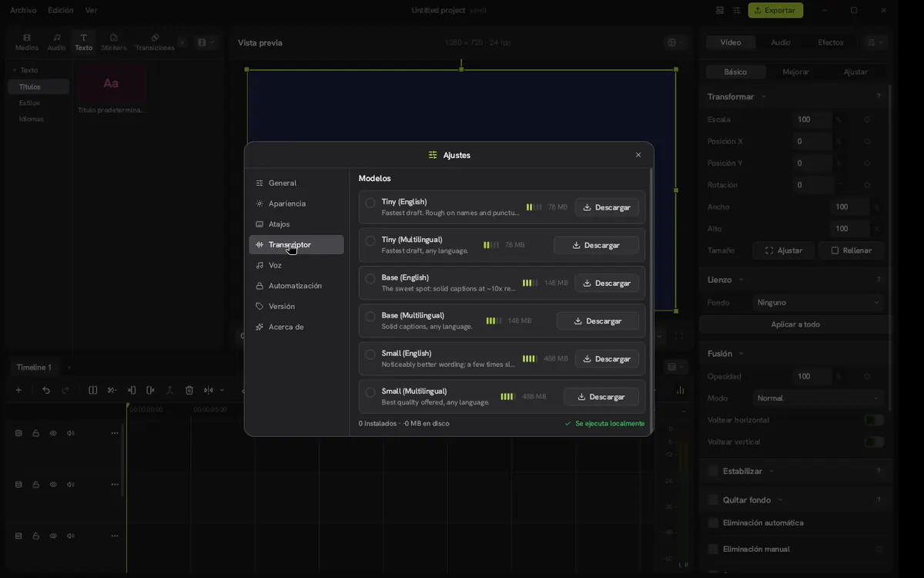Click the Redo arrow in timeline toolbar
The width and height of the screenshot is (924, 578).
tap(65, 390)
